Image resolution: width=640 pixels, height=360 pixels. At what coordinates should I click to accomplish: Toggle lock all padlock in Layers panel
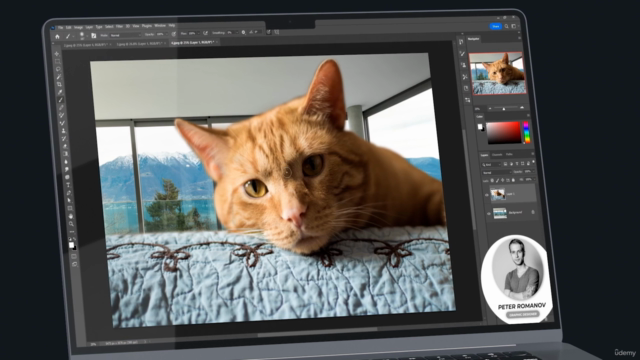coord(513,180)
